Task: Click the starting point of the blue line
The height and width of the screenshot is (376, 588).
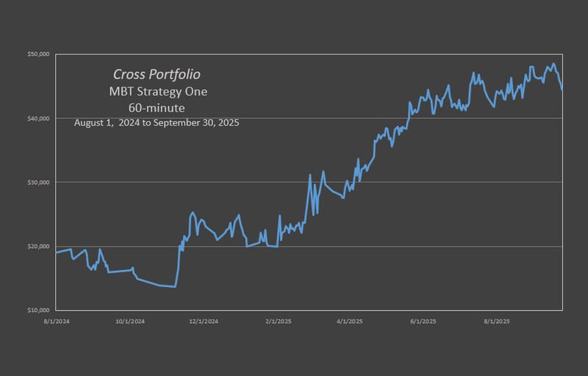Action: [x=56, y=253]
